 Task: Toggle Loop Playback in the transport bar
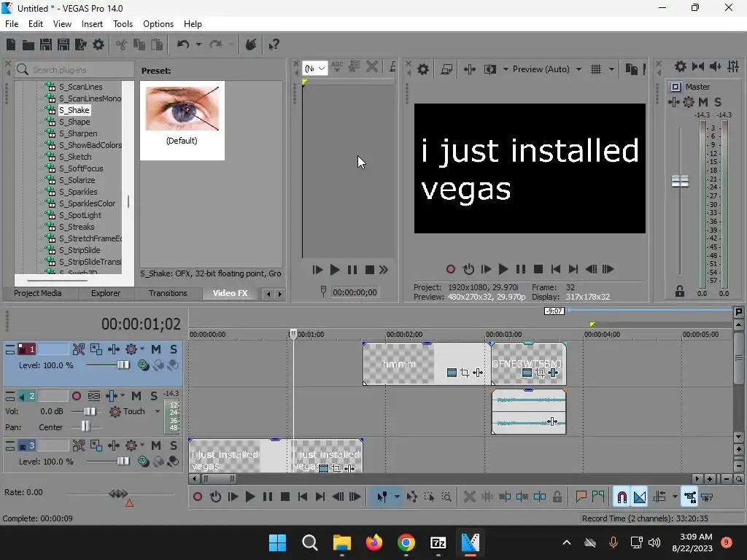coord(215,497)
